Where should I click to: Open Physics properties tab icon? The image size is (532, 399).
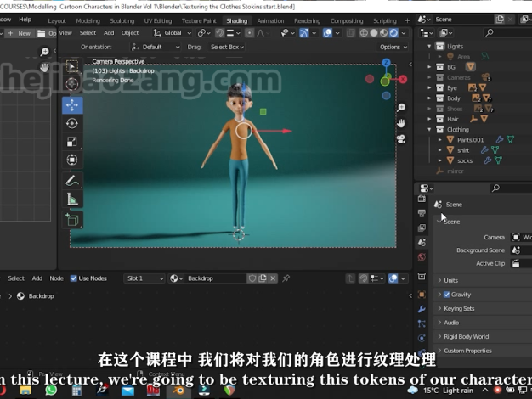[x=422, y=338]
